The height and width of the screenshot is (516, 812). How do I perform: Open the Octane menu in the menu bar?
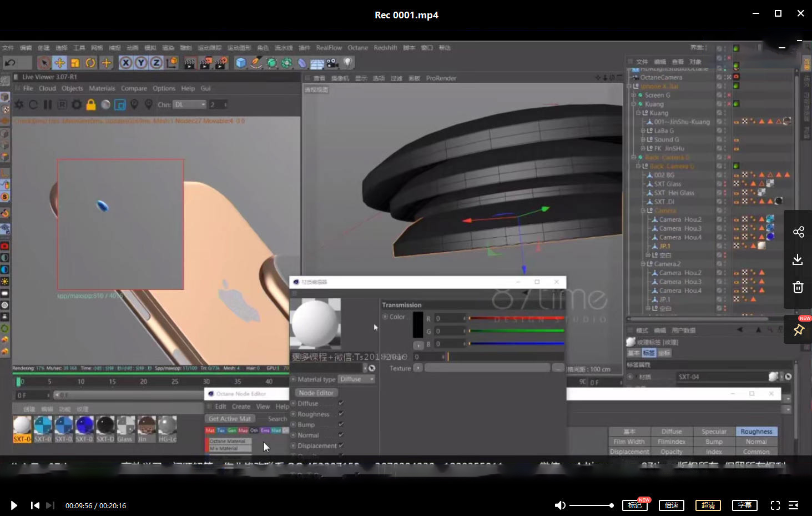click(x=357, y=48)
